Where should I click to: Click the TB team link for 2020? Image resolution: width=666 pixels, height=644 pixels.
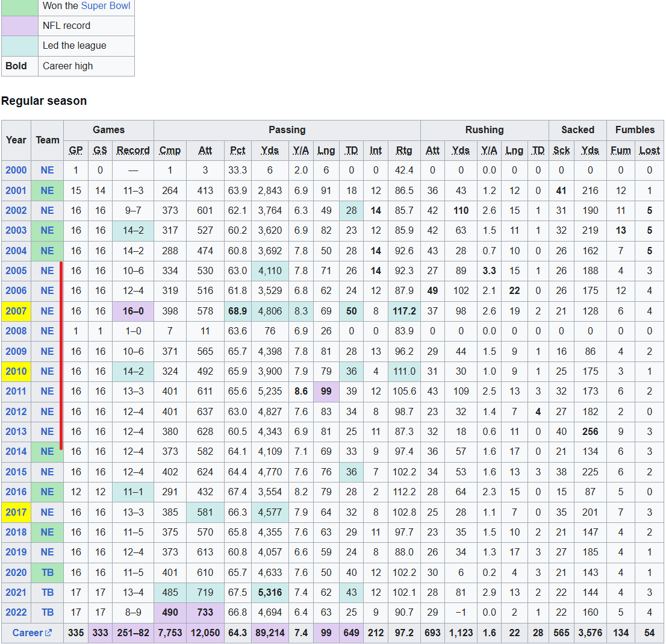pyautogui.click(x=48, y=573)
